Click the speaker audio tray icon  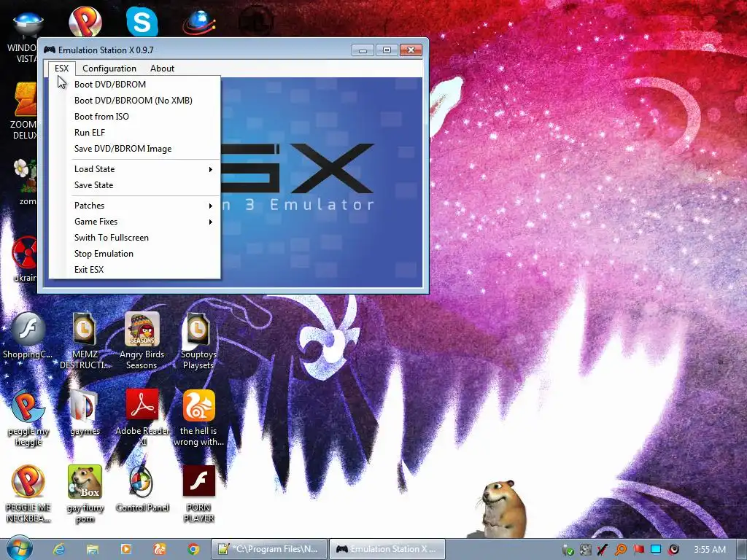coord(673,550)
